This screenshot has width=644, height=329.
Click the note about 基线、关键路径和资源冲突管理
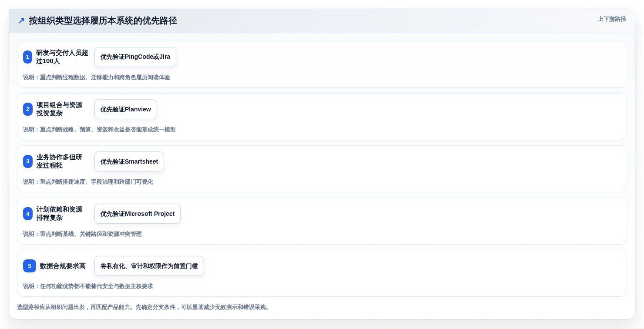[82, 234]
